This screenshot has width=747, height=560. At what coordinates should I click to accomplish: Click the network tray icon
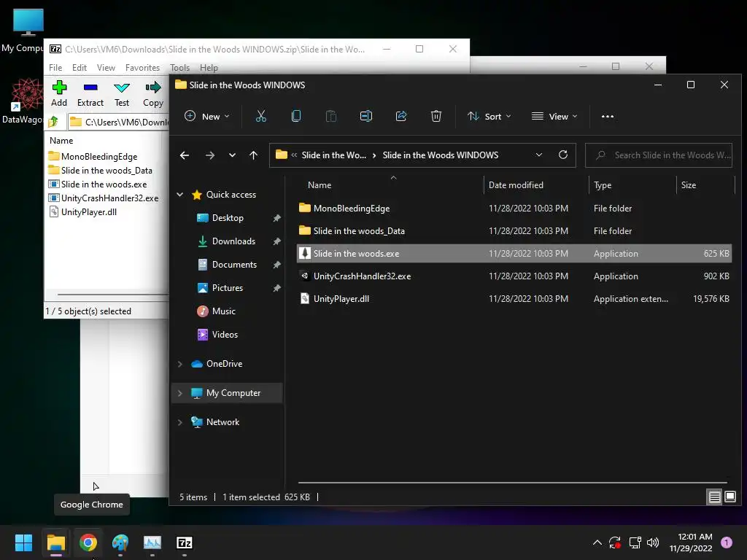(x=635, y=542)
